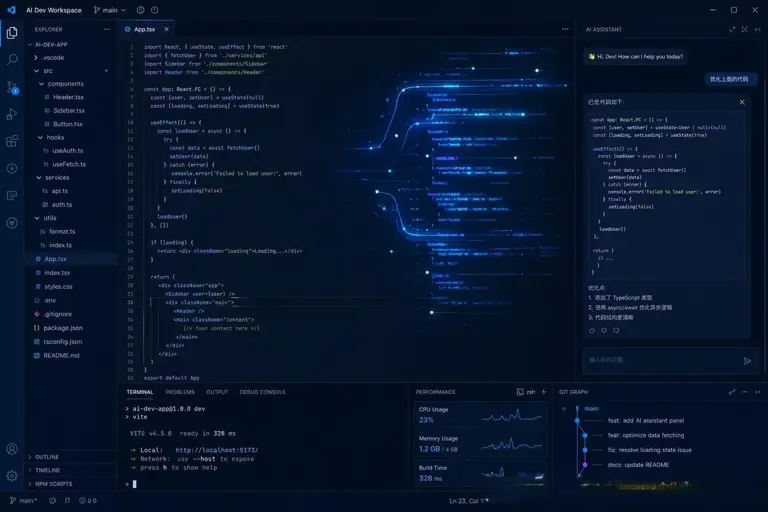
Task: Click the problems count in status bar
Action: 88,501
